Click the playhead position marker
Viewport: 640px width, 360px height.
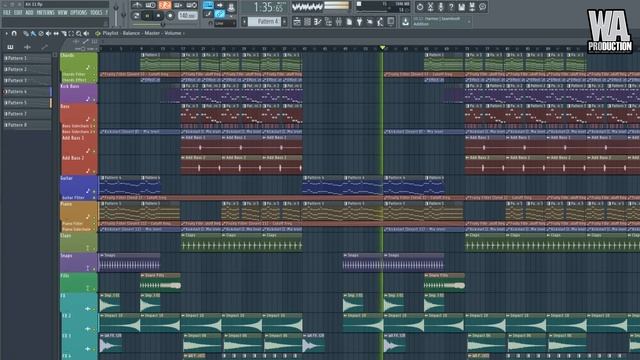click(x=382, y=48)
